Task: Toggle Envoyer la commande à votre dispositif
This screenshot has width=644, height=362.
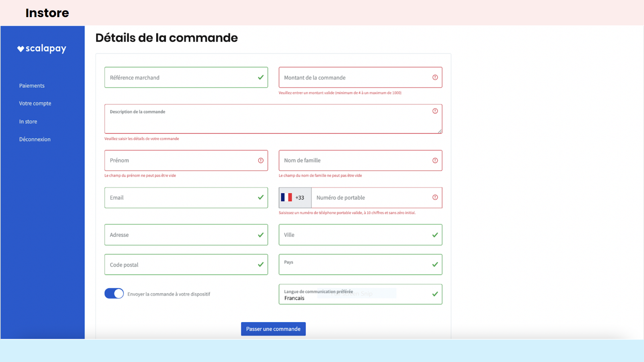Action: [114, 294]
